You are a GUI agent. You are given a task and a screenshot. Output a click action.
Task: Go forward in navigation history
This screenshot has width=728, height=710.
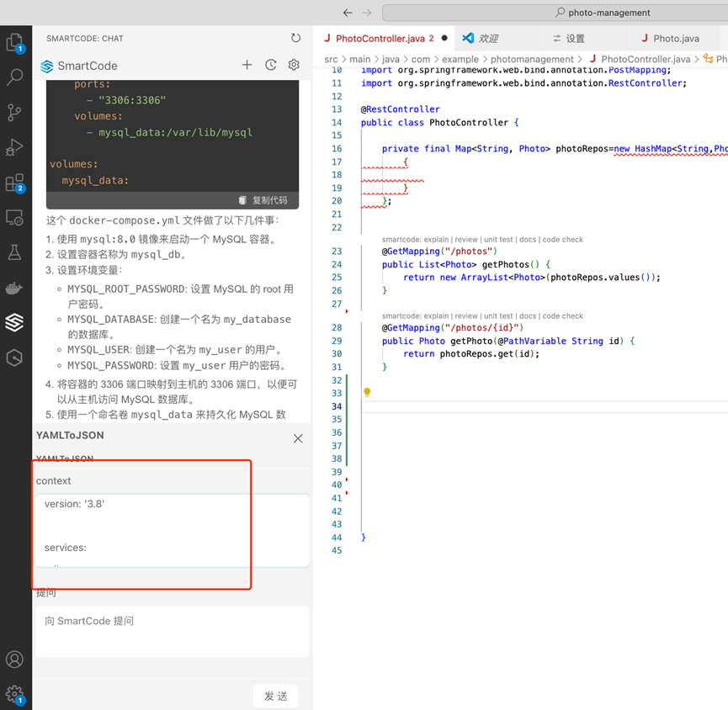point(367,13)
